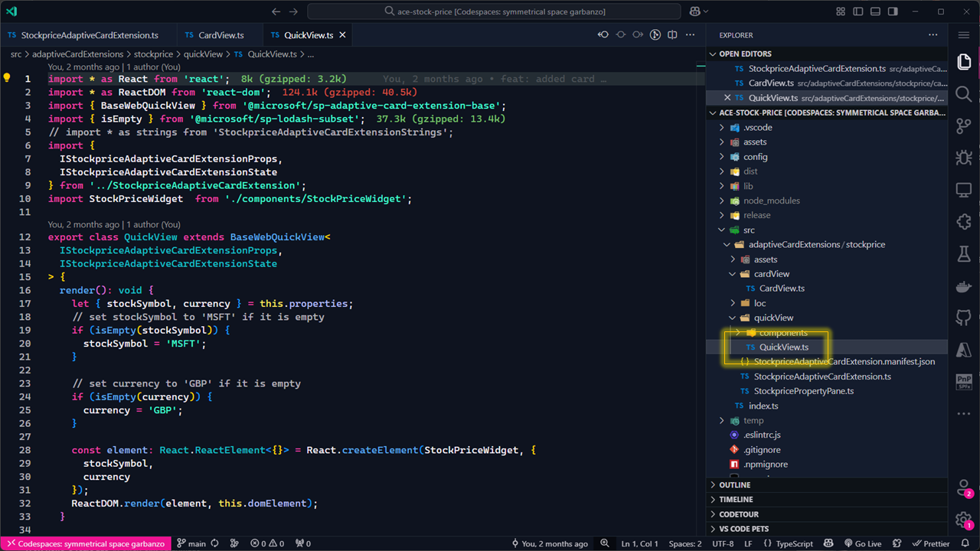Click the Split Editor Right icon
The image size is (980, 551).
click(672, 35)
